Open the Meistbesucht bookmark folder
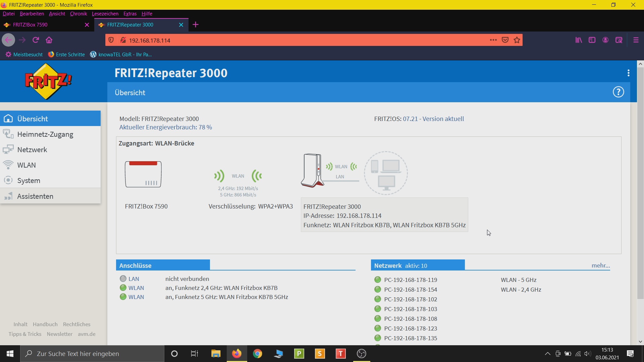Image resolution: width=644 pixels, height=362 pixels. tap(24, 54)
